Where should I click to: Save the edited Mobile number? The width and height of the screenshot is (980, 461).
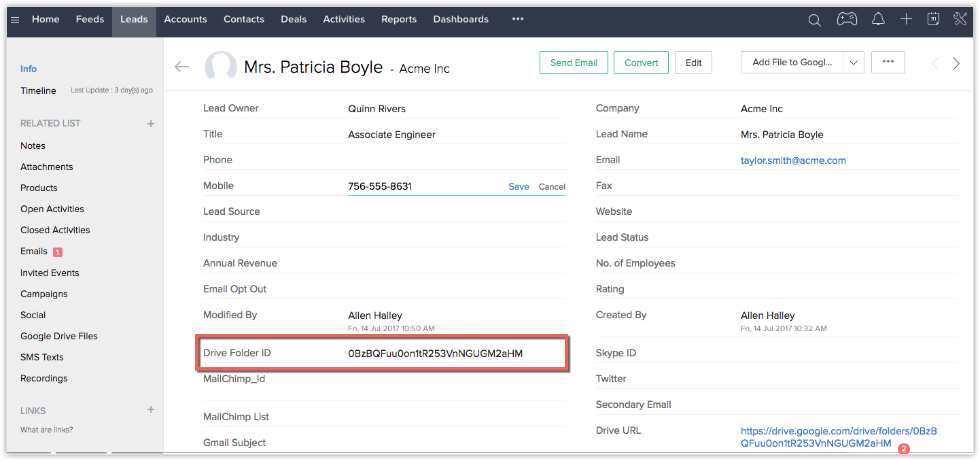pos(519,186)
